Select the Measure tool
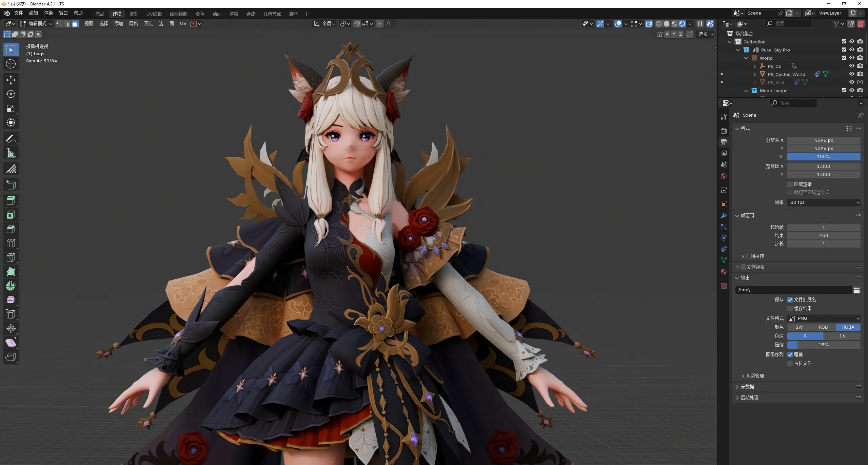Screen dimensions: 868x465 tap(11, 153)
